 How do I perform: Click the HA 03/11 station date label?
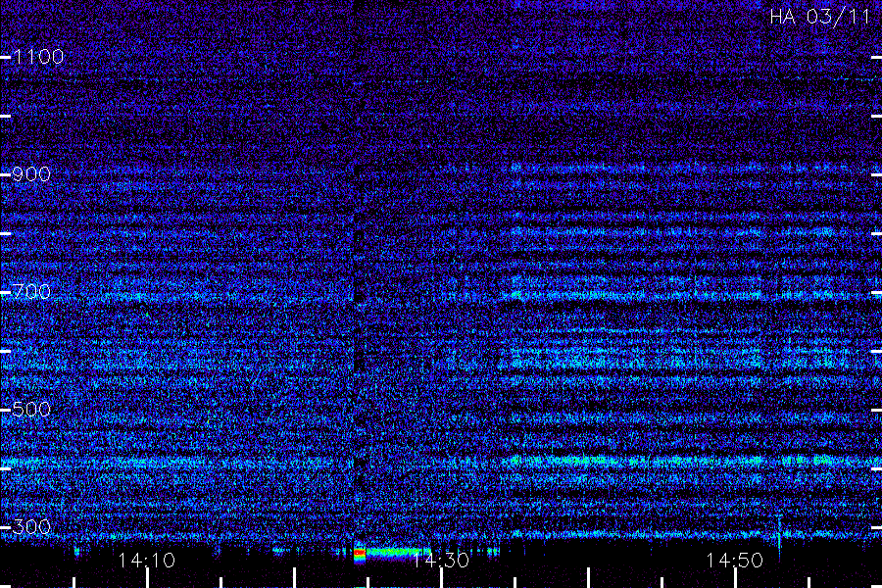click(x=820, y=17)
